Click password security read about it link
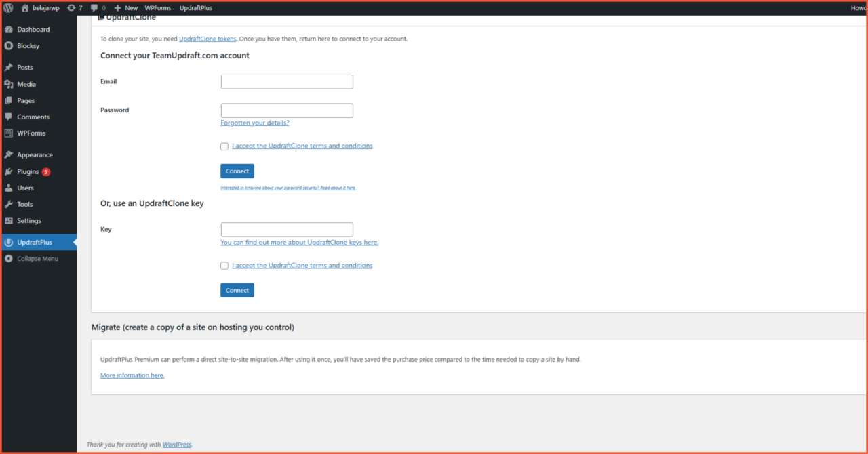The height and width of the screenshot is (454, 868). click(288, 188)
